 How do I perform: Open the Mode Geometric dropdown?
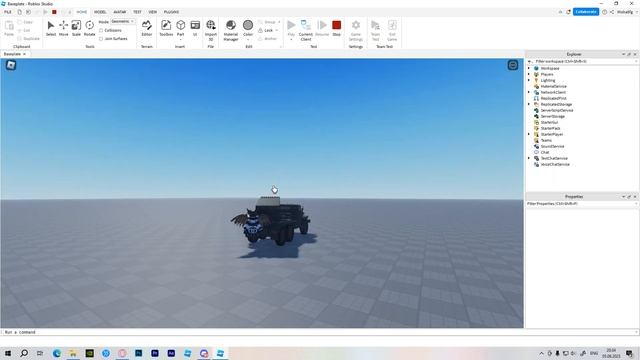(123, 22)
